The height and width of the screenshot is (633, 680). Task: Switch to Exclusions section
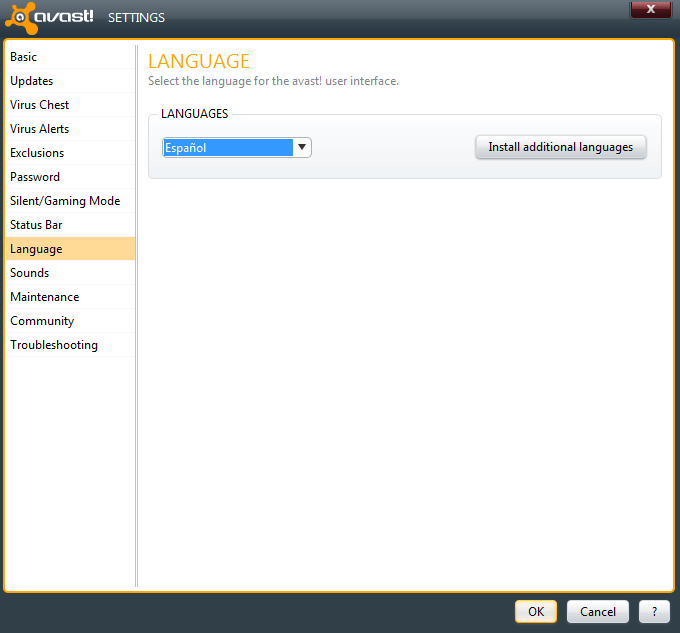click(70, 153)
